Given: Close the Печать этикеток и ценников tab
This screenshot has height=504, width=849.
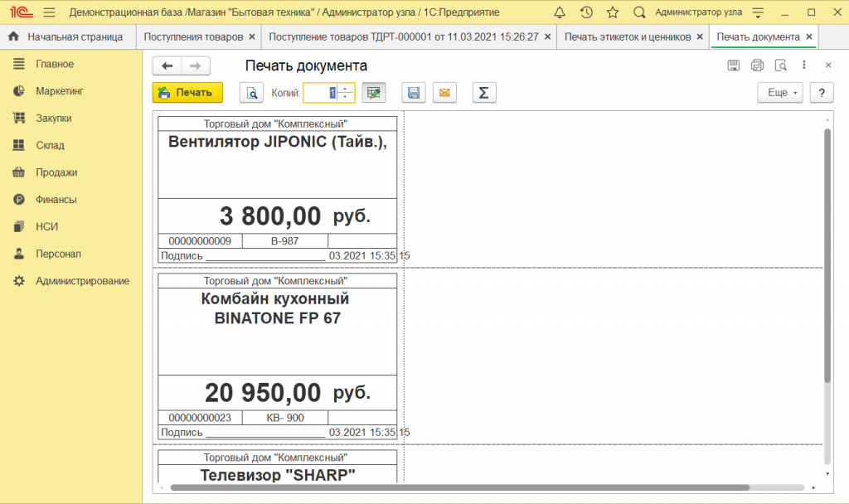Looking at the screenshot, I should 700,37.
